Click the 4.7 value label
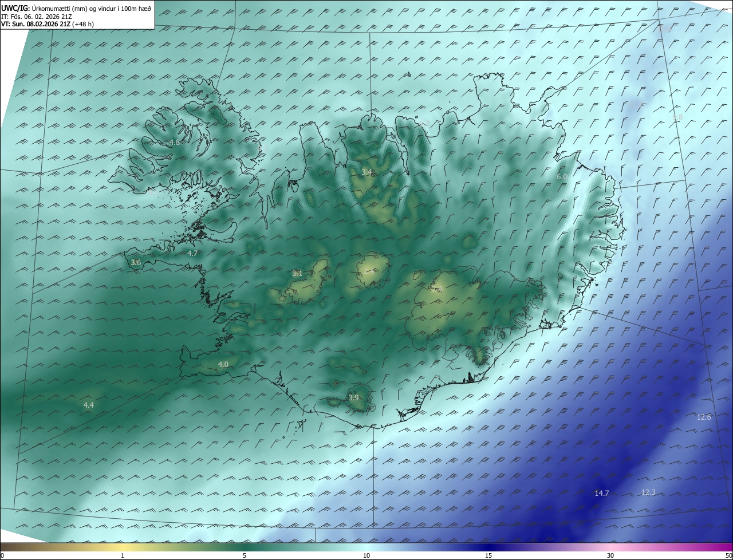Image resolution: width=733 pixels, height=560 pixels. coord(192,253)
